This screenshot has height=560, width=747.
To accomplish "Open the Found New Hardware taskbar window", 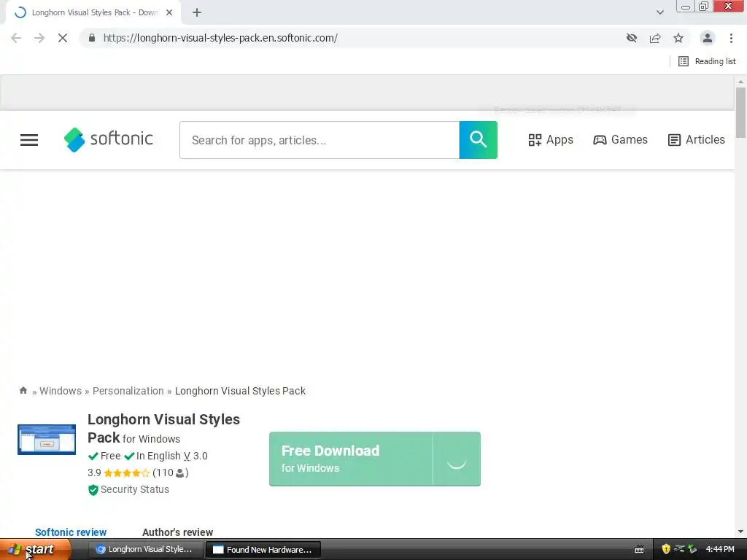I will point(263,550).
